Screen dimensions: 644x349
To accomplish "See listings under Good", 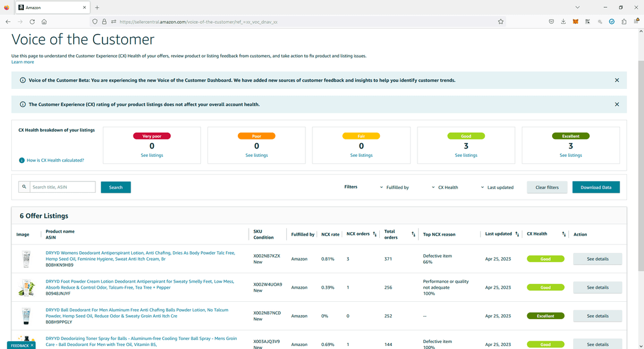I will [466, 155].
